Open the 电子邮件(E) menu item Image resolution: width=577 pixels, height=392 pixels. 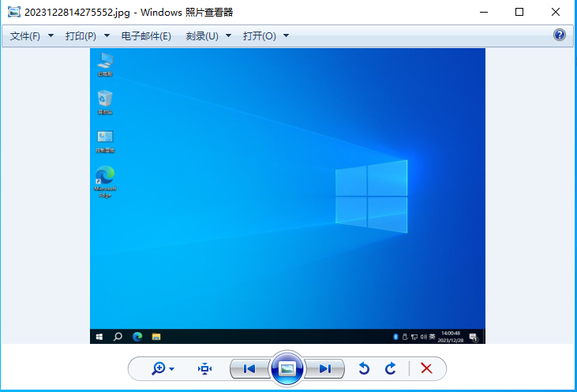tap(146, 36)
